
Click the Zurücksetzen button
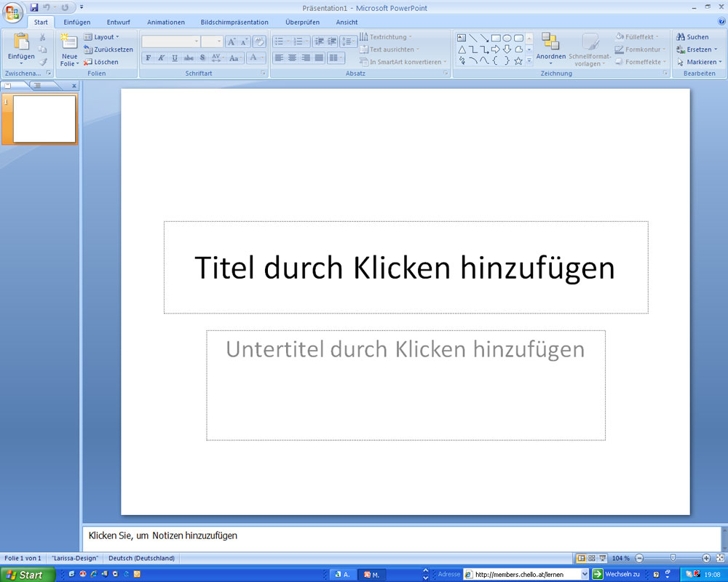pos(108,49)
